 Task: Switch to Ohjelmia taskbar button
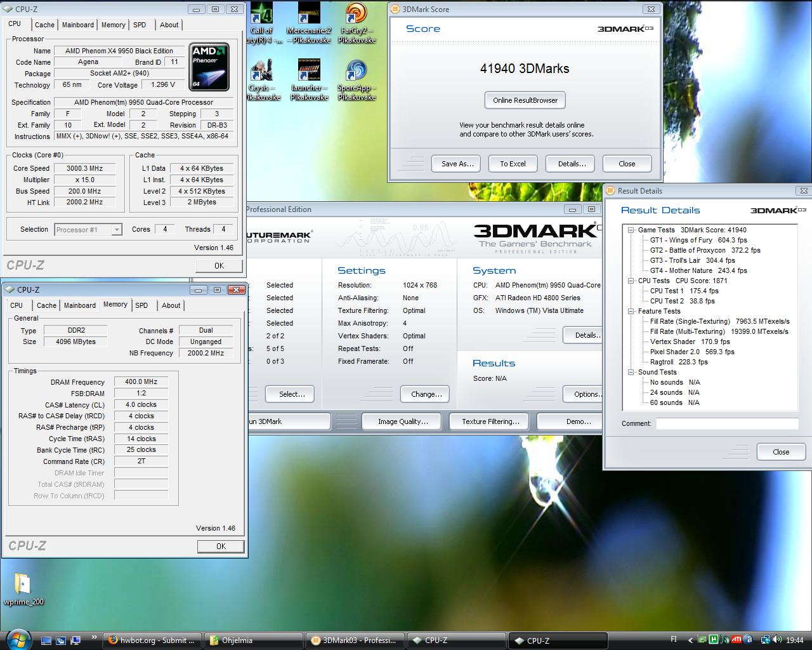[x=255, y=640]
